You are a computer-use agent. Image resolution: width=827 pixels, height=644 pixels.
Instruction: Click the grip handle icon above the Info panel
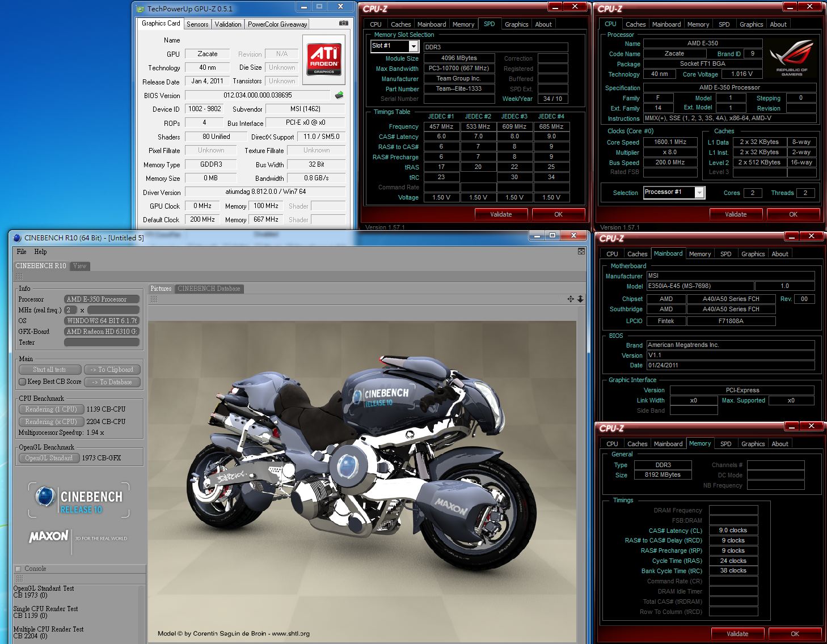pyautogui.click(x=19, y=277)
